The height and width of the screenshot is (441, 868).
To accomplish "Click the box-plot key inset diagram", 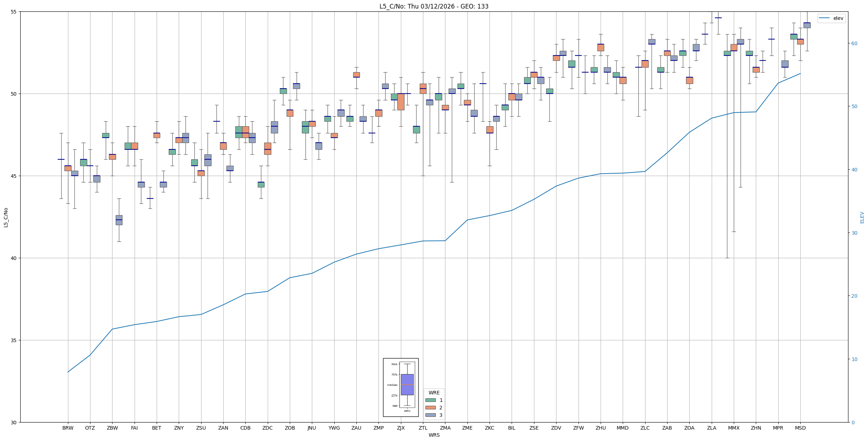I will click(x=401, y=387).
